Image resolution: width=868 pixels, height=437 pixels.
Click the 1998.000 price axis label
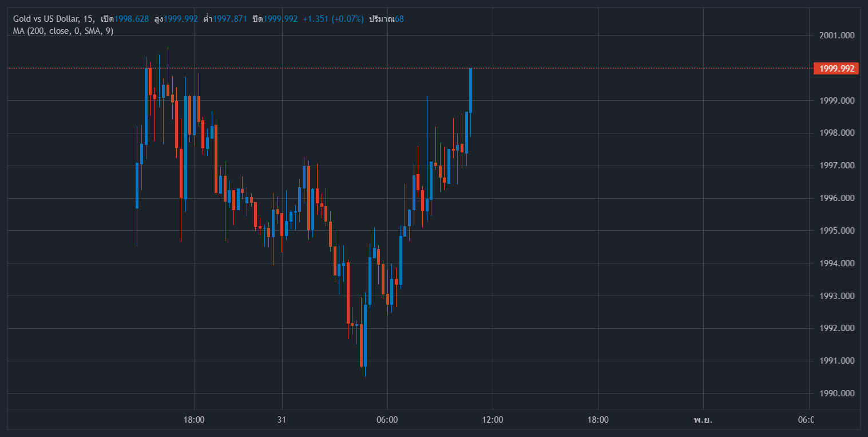coord(837,133)
